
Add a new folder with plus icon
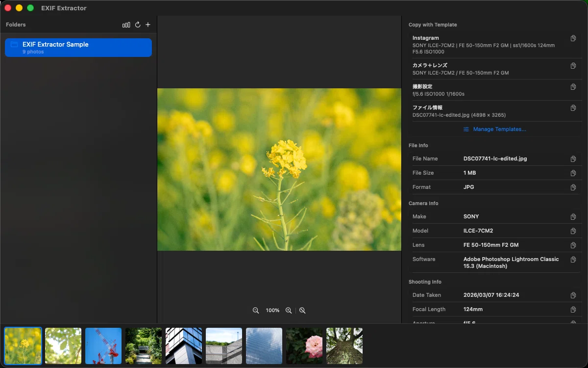(148, 25)
